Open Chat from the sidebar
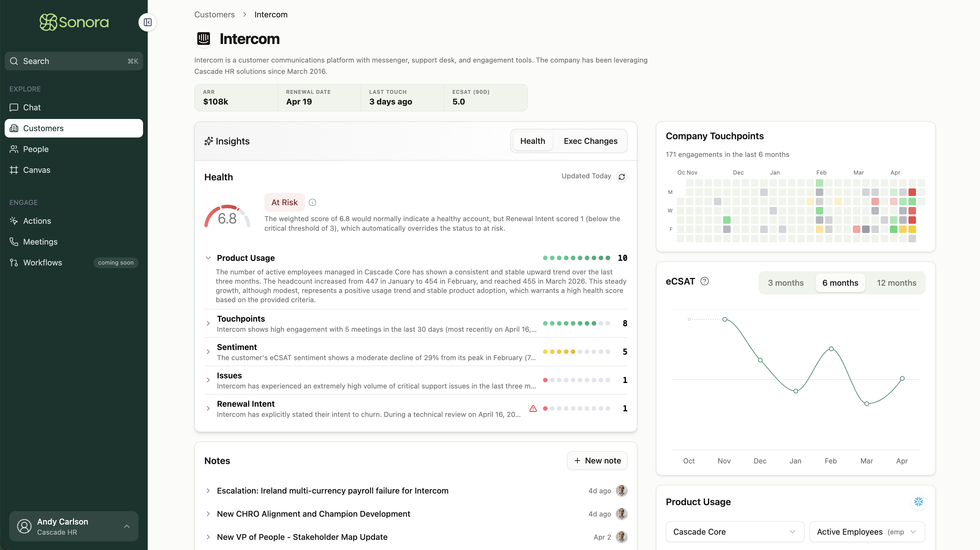The width and height of the screenshot is (980, 550). pyautogui.click(x=32, y=108)
